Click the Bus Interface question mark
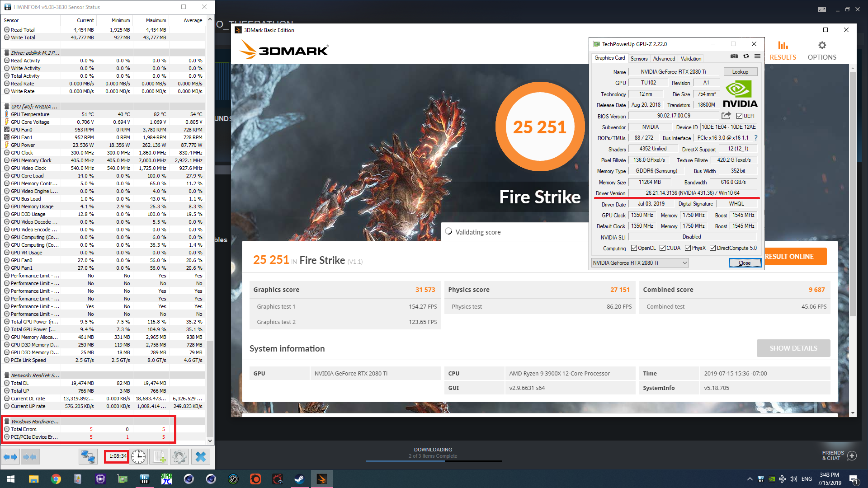The image size is (868, 488). coord(755,138)
